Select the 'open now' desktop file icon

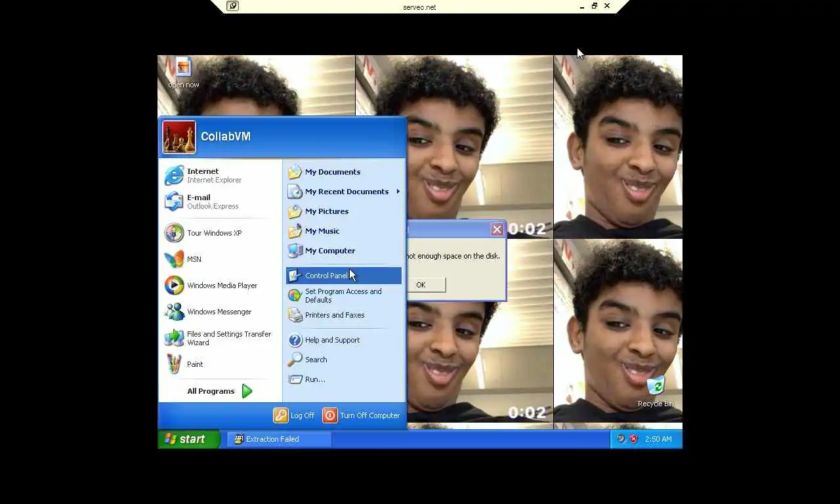(x=183, y=67)
